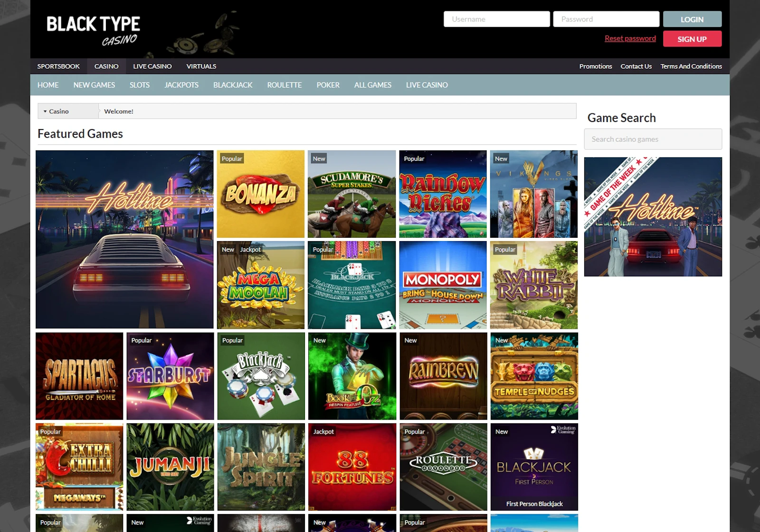Expand the Casino breadcrumb dropdown
The width and height of the screenshot is (760, 532).
click(57, 111)
